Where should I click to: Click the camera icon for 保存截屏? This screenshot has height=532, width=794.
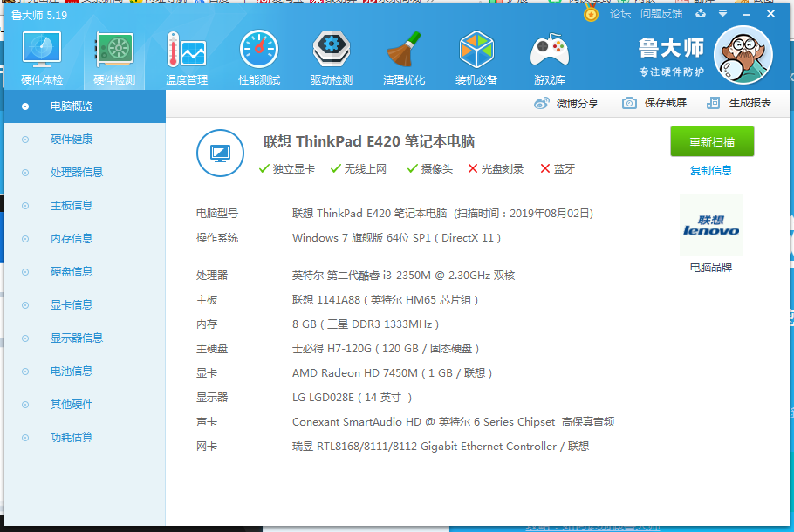[x=629, y=103]
